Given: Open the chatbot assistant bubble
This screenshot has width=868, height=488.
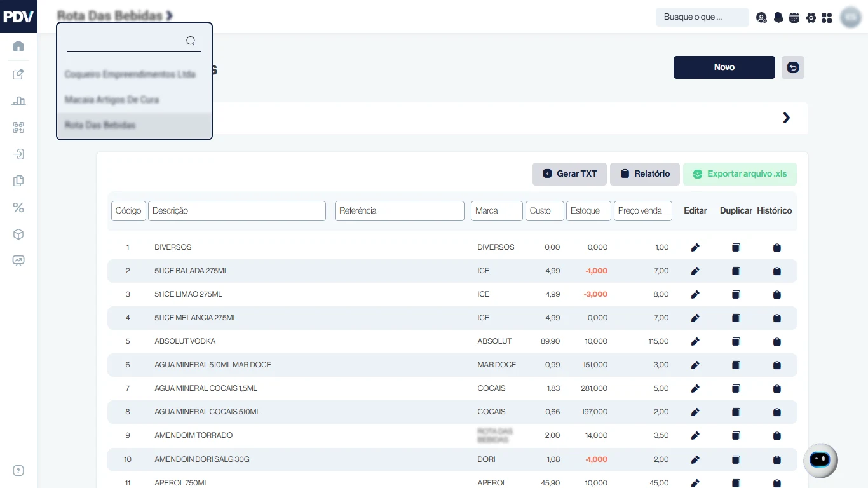Looking at the screenshot, I should click(x=820, y=460).
